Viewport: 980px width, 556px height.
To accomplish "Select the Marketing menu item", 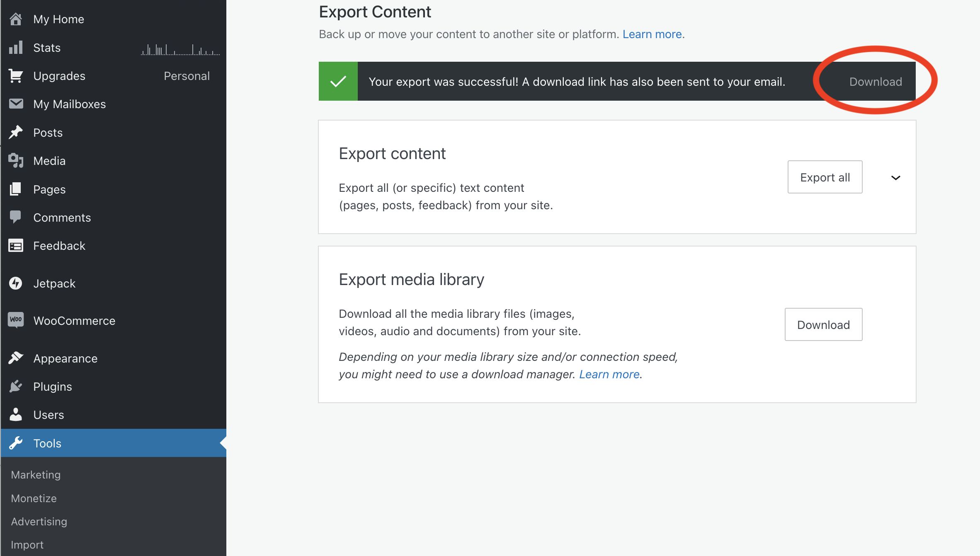I will pos(36,474).
